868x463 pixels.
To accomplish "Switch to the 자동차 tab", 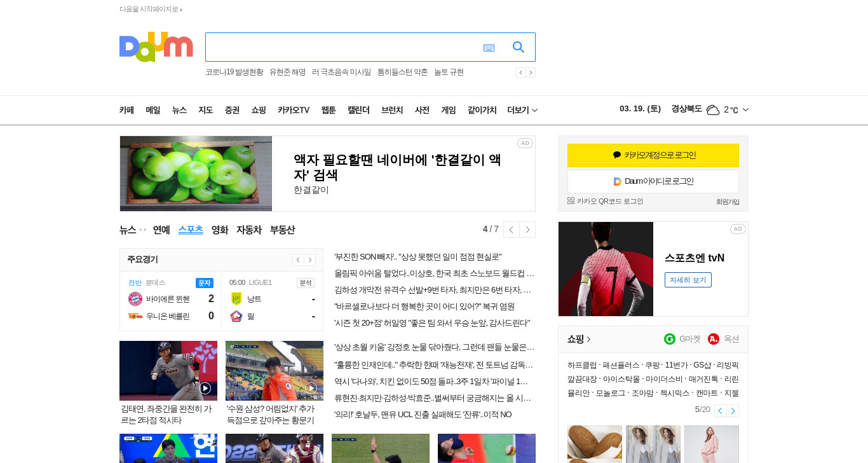I will click(249, 230).
